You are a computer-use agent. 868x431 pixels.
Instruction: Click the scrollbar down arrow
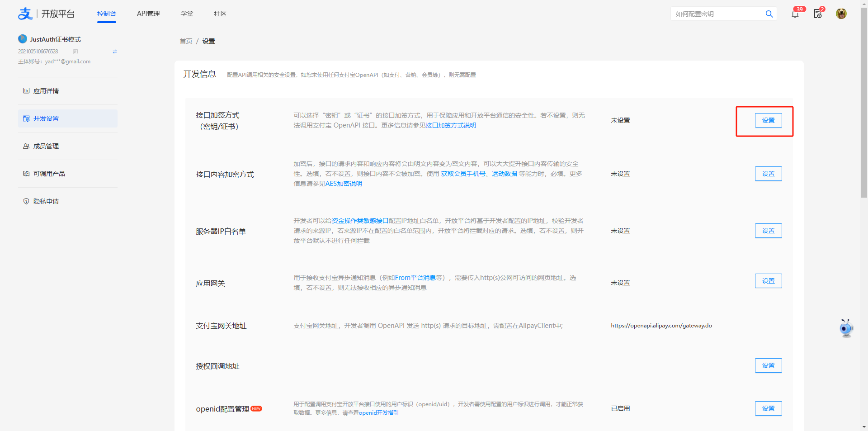[x=864, y=427]
